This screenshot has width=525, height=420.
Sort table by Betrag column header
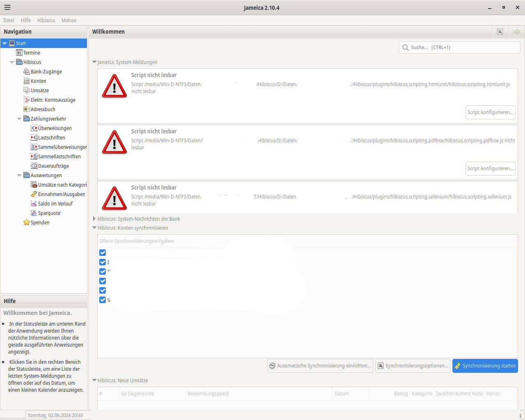pyautogui.click(x=390, y=394)
